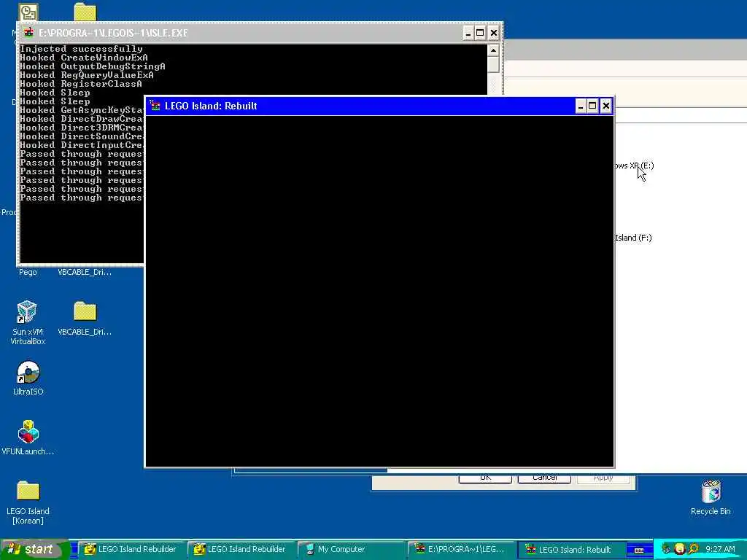Viewport: 747px width, 560px height.
Task: Click the magnifier system tray icon
Action: click(693, 549)
